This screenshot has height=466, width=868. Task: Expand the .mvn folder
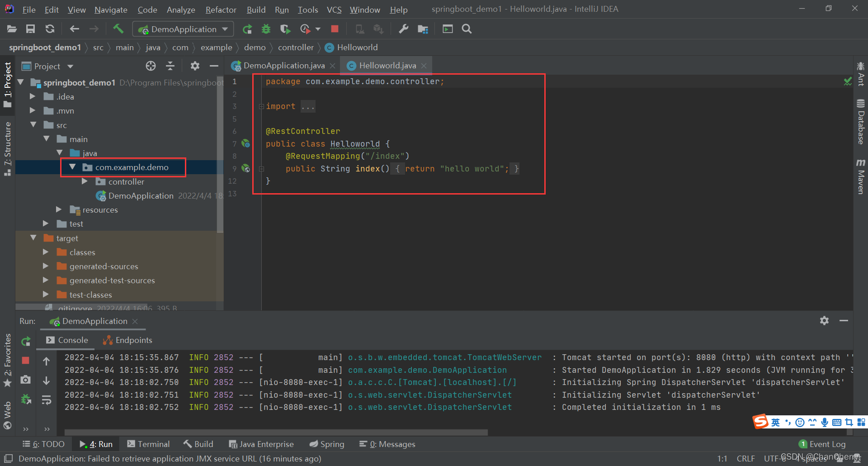point(33,110)
